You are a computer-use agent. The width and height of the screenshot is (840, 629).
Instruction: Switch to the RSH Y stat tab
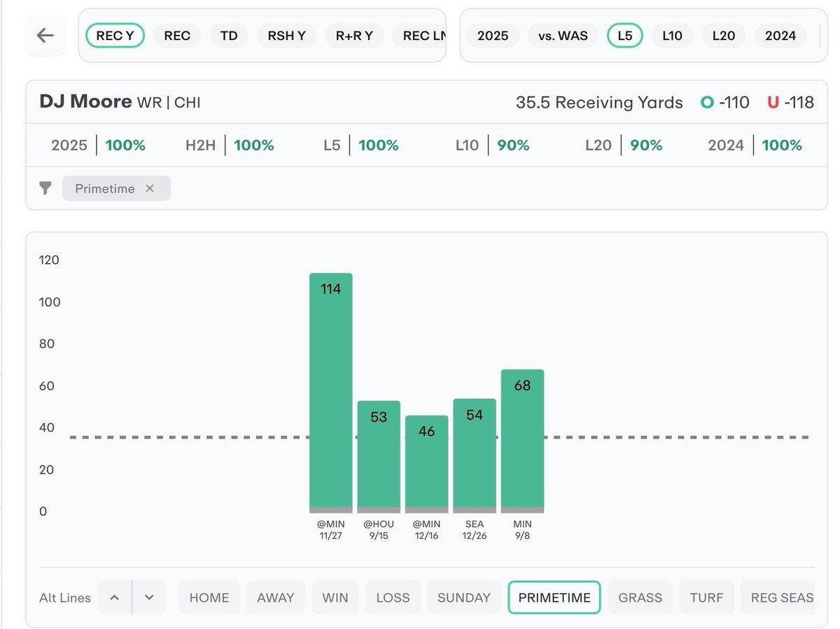point(287,35)
